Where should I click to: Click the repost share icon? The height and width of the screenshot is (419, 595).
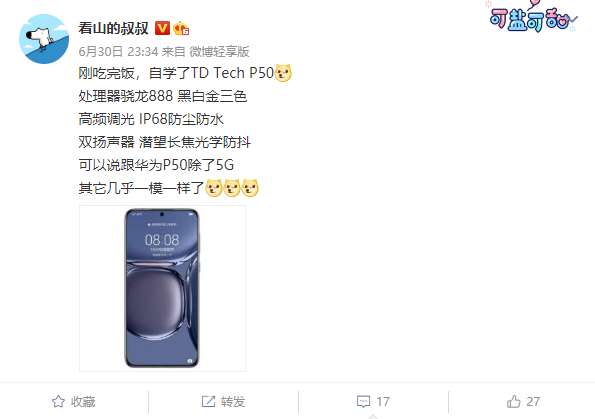pos(208,402)
